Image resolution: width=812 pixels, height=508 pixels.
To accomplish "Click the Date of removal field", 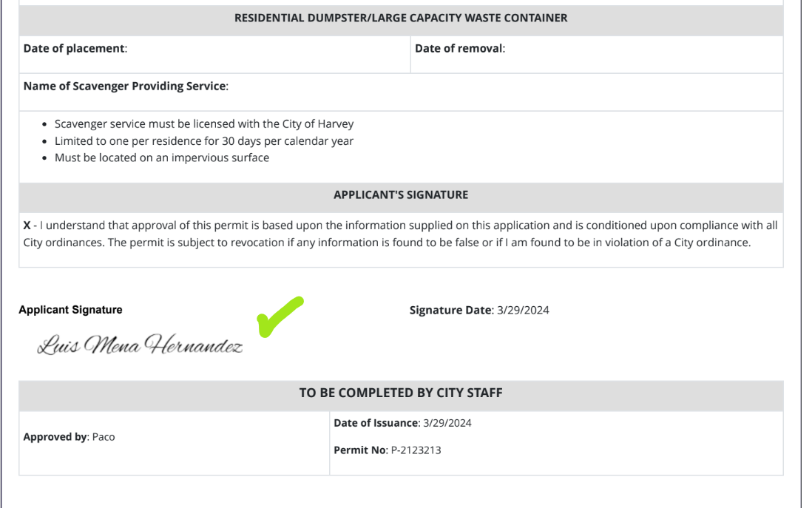I will coord(636,49).
